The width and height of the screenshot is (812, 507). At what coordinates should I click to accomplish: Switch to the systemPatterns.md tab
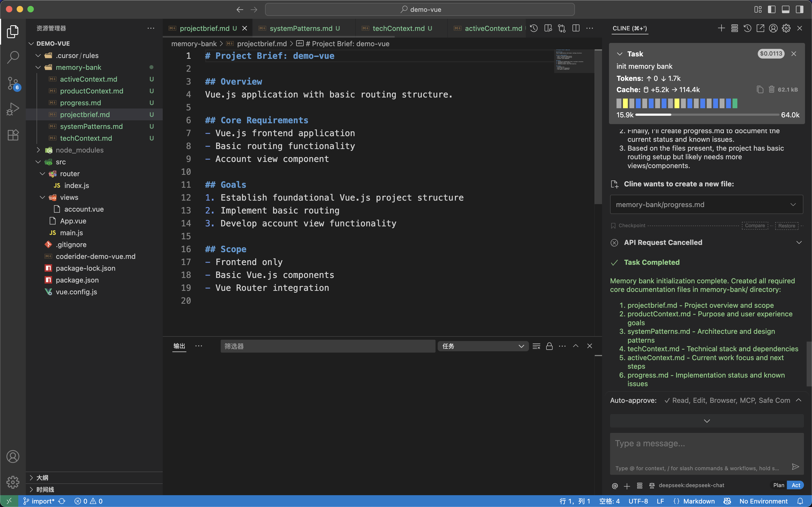point(301,28)
